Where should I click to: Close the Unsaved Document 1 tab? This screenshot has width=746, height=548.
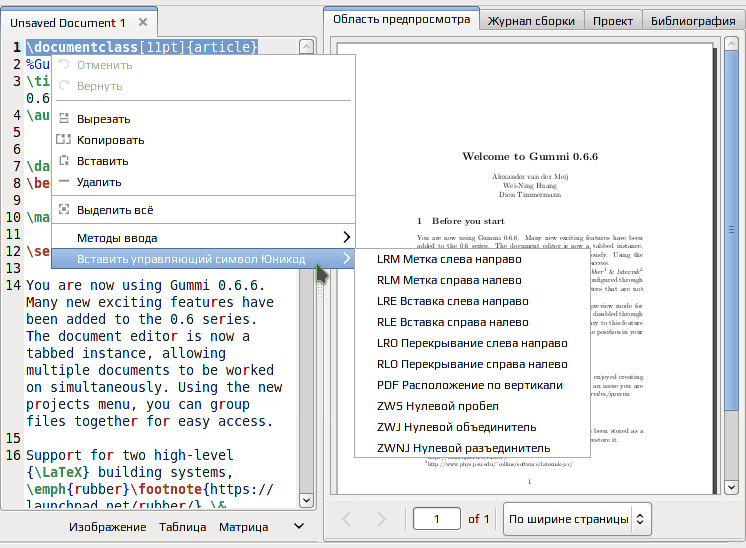pyautogui.click(x=143, y=22)
